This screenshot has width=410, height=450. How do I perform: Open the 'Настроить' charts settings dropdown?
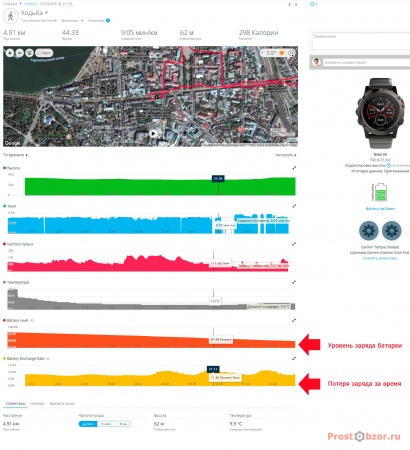pos(286,155)
